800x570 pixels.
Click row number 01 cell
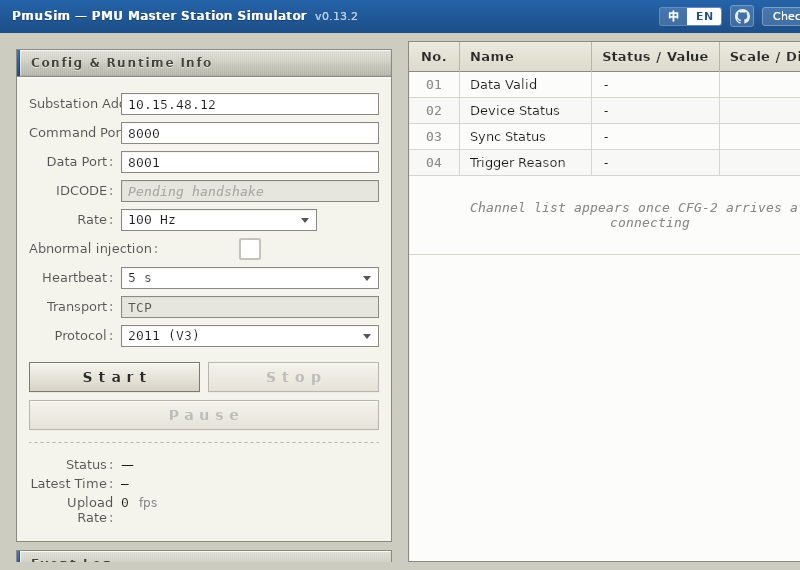(434, 85)
